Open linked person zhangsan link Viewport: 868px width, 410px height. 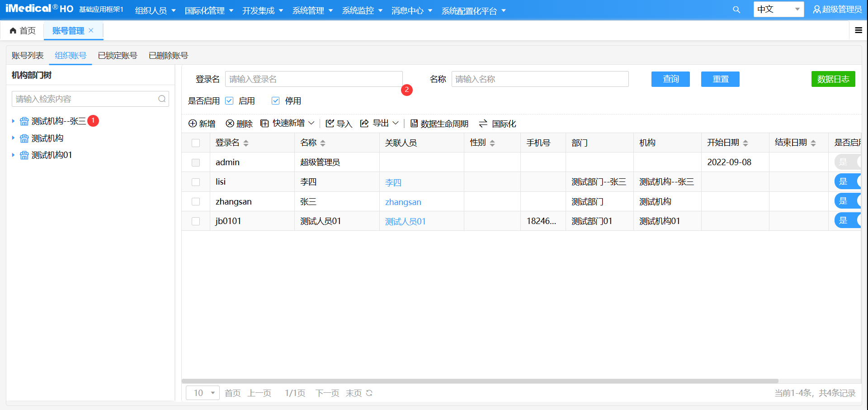pos(403,202)
